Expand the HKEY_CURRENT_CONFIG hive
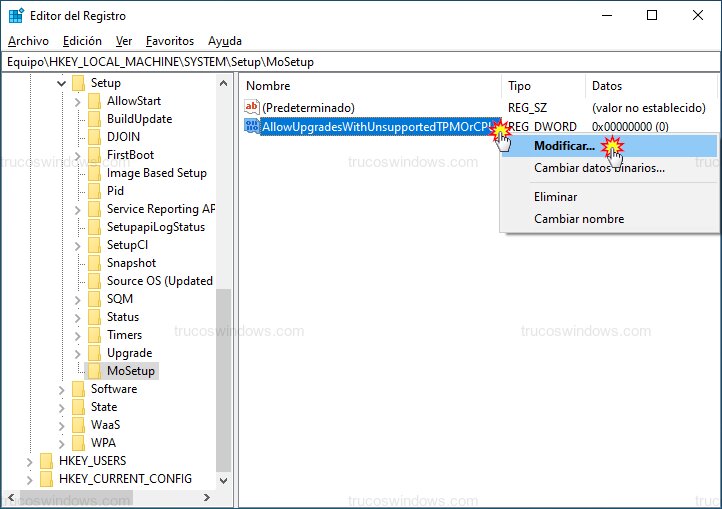The width and height of the screenshot is (722, 509). [29, 480]
